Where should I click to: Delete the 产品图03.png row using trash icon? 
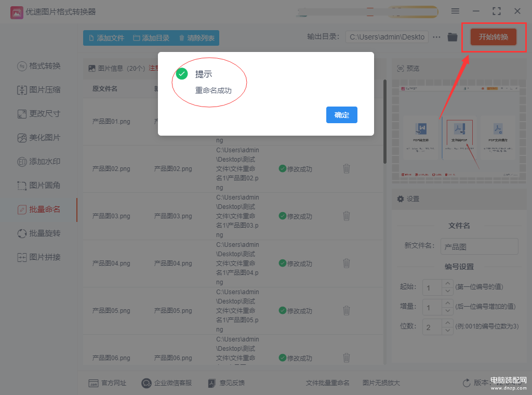tap(347, 216)
